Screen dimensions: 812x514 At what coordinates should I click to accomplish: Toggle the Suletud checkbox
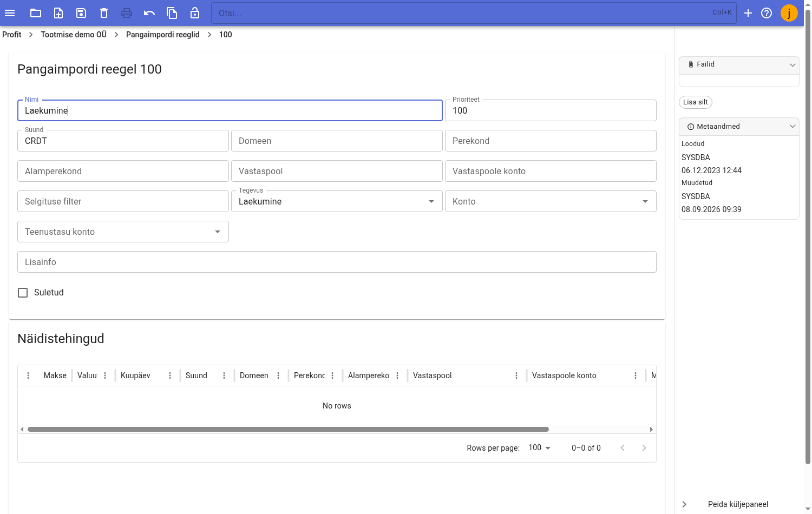coord(23,293)
